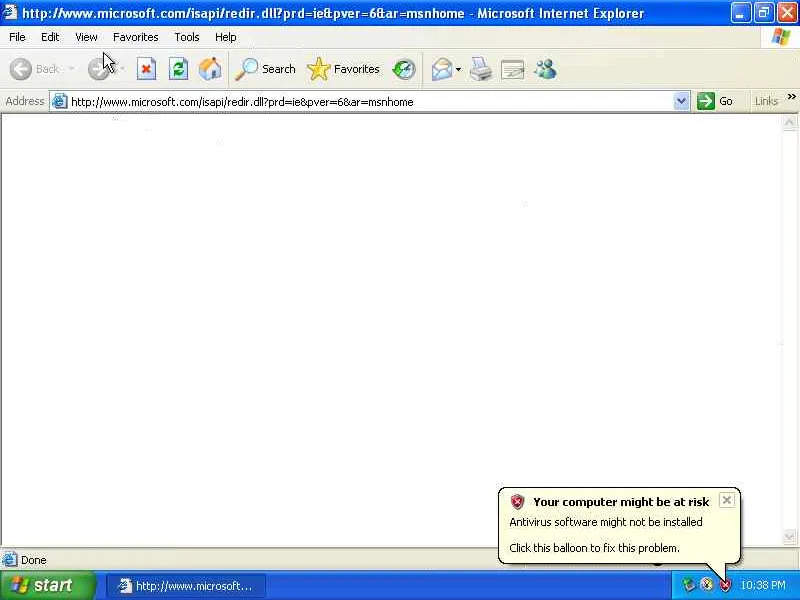Open the Favorites star panel
The height and width of the screenshot is (600, 800).
[343, 69]
